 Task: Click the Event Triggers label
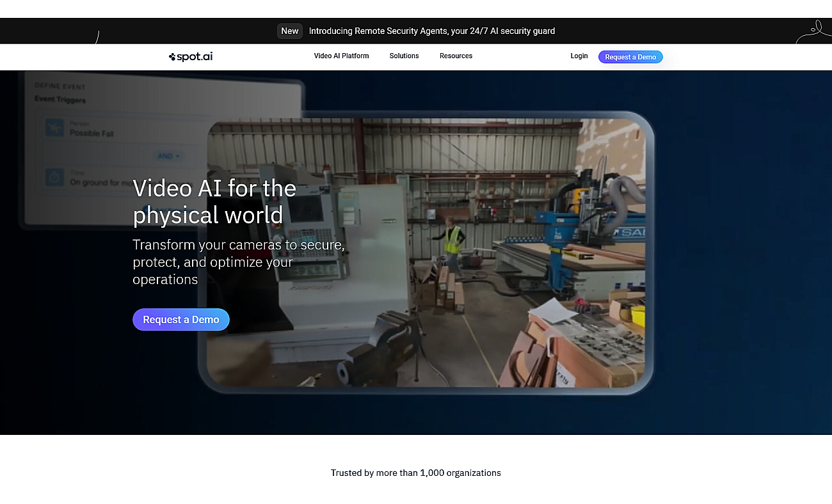click(x=60, y=100)
